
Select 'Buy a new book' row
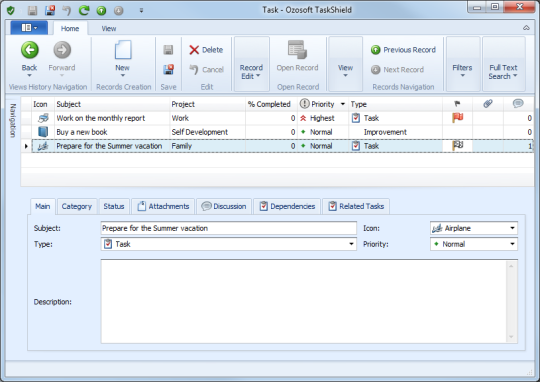(x=277, y=132)
